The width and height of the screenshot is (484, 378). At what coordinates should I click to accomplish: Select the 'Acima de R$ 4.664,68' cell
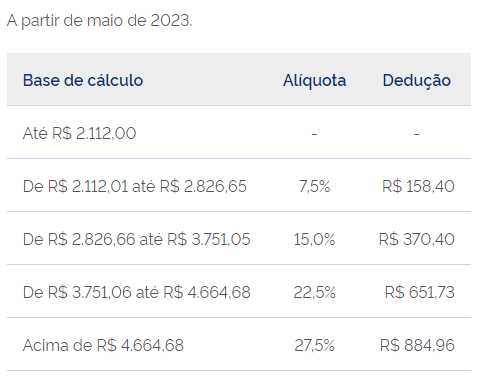coord(103,345)
